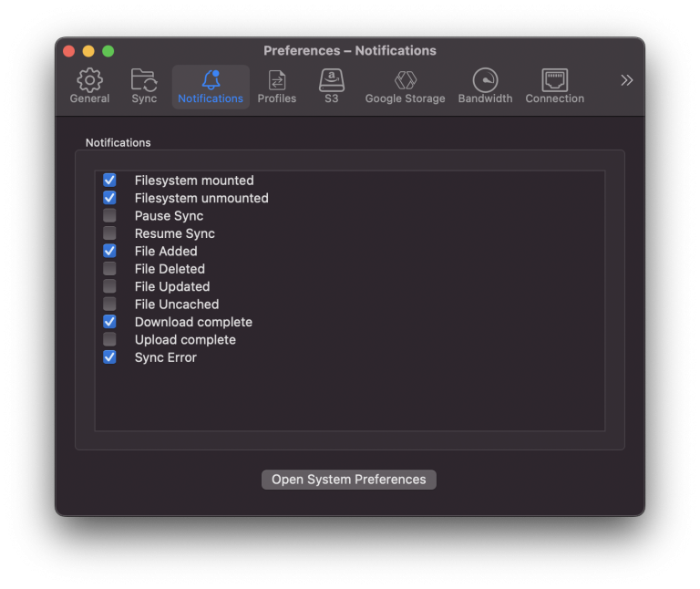Select the S3 drive icon

(332, 80)
